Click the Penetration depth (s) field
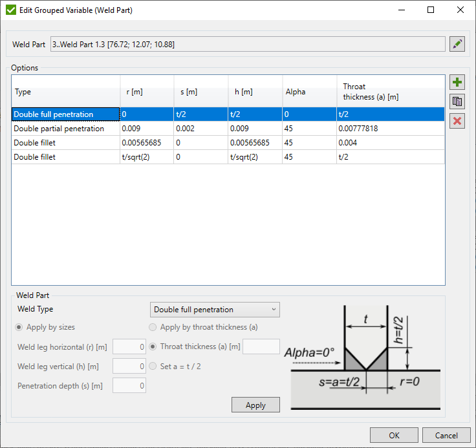This screenshot has height=448, width=476. point(129,386)
